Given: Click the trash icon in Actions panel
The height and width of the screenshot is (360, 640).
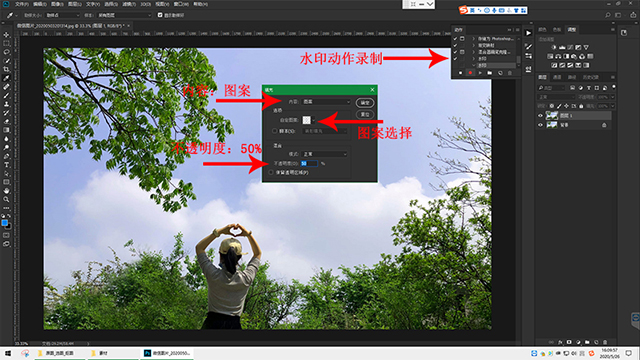Looking at the screenshot, I should pos(509,73).
